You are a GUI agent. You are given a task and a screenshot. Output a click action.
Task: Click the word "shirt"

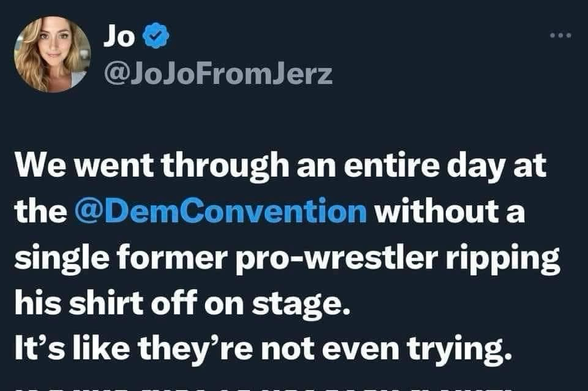click(105, 303)
